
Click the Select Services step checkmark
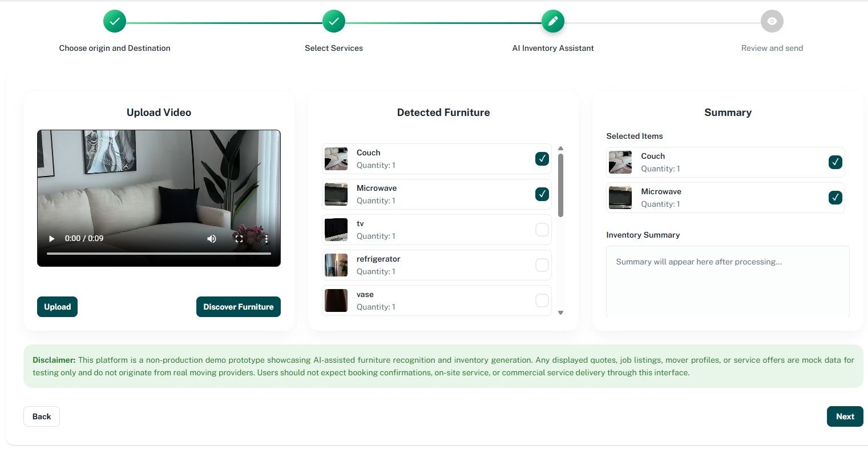(334, 22)
